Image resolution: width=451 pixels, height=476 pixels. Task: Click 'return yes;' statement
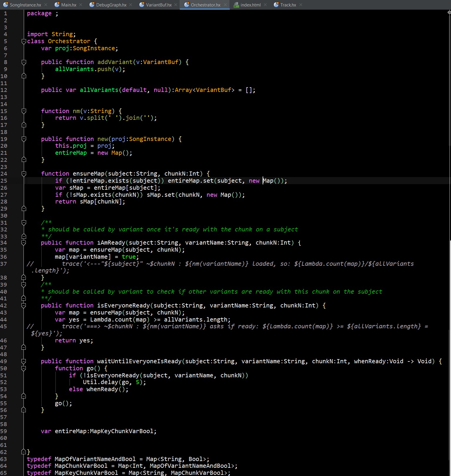tap(74, 341)
